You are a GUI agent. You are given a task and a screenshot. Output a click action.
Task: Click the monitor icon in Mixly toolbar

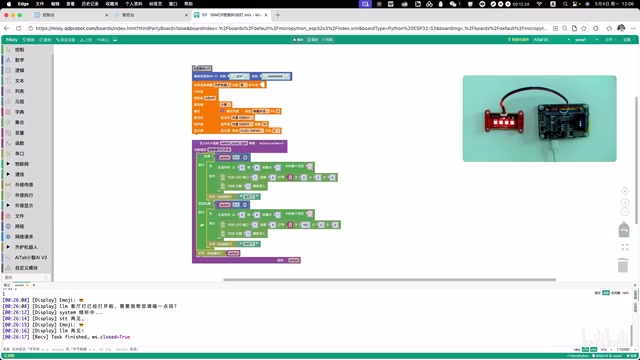tap(115, 40)
